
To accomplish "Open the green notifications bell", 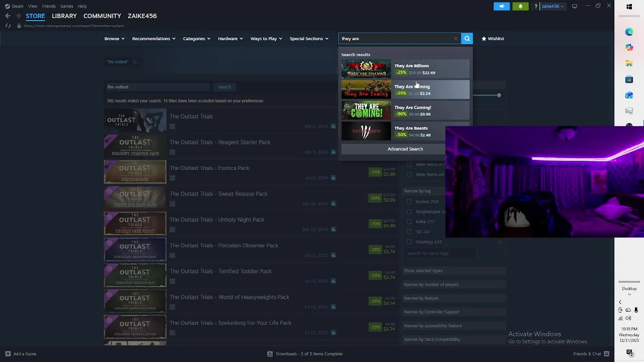I will [520, 6].
